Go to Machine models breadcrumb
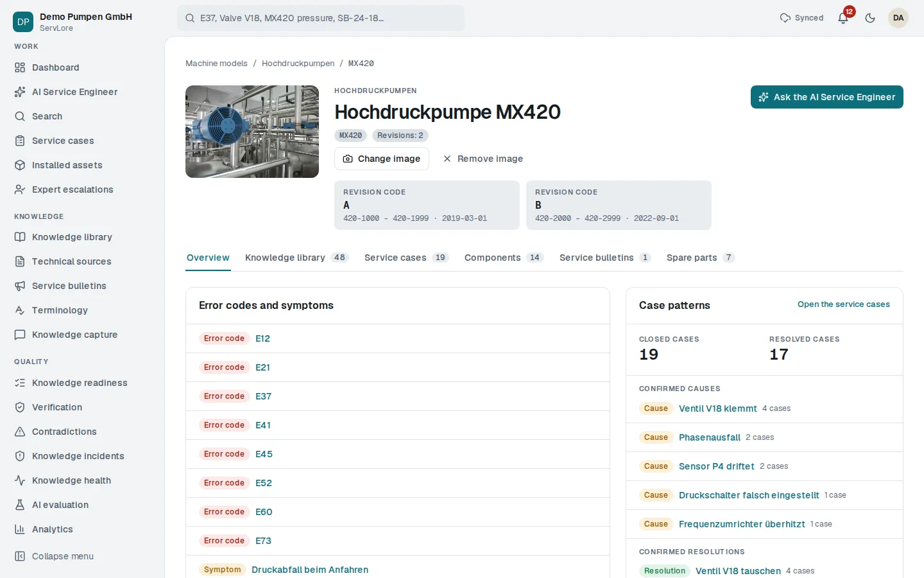 click(x=216, y=64)
